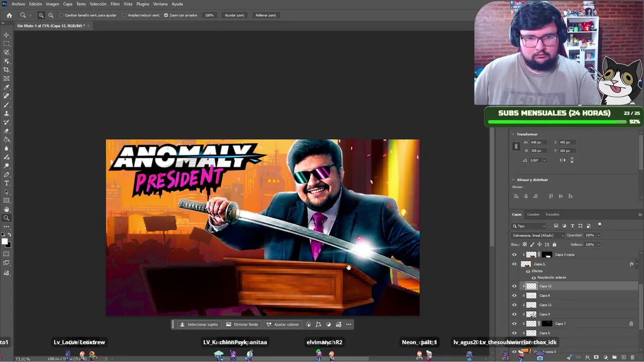644x362 pixels.
Task: Select the Crop tool
Action: point(7,70)
